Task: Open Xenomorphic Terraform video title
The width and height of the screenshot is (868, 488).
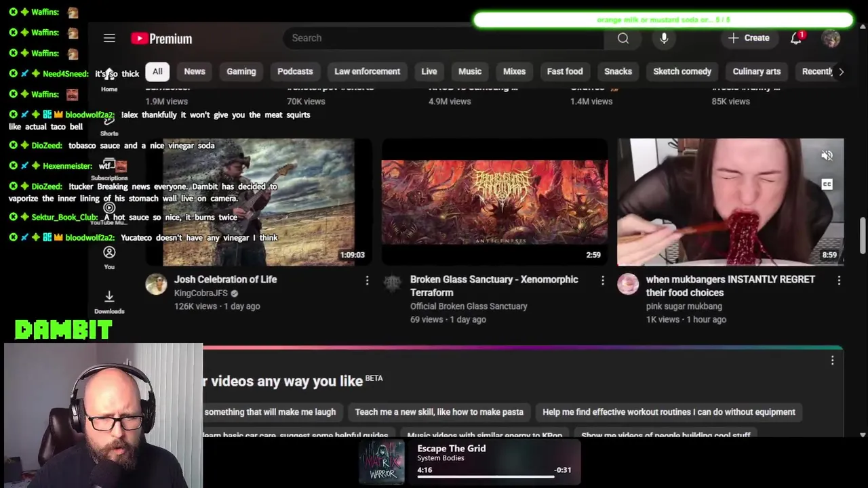Action: coord(494,286)
